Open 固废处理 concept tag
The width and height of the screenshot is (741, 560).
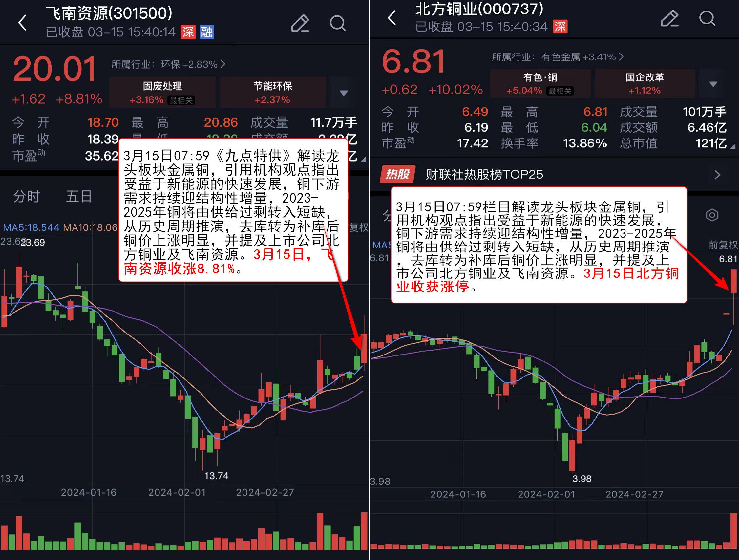pos(162,93)
